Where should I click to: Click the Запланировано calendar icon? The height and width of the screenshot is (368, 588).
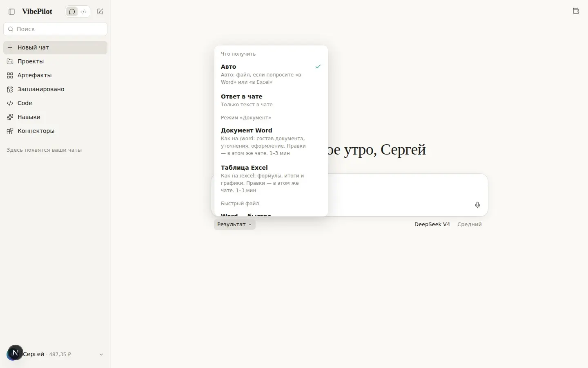(10, 89)
